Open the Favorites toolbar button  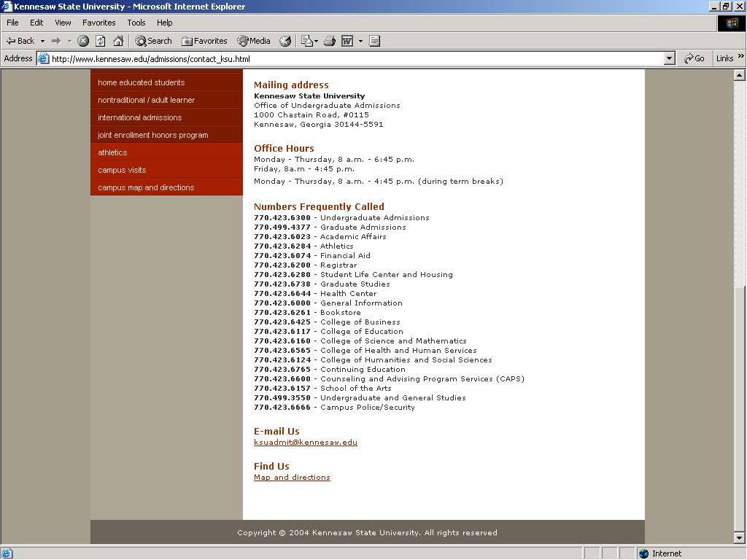coord(204,41)
